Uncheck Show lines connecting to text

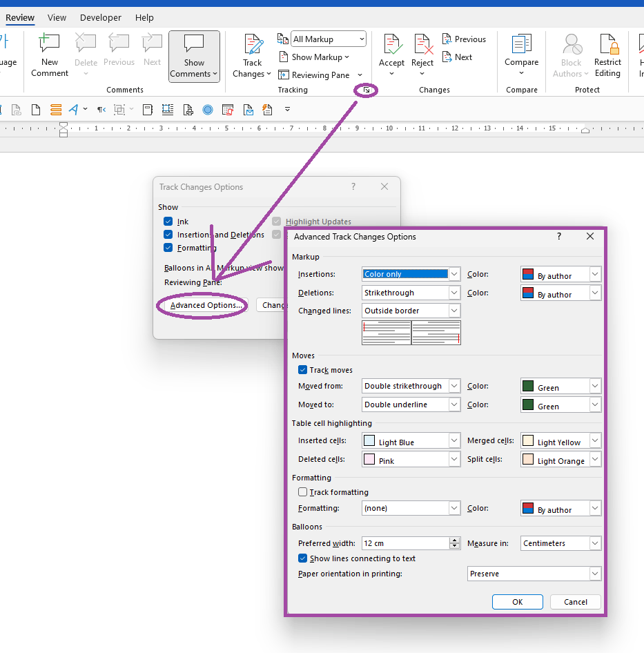pos(302,558)
